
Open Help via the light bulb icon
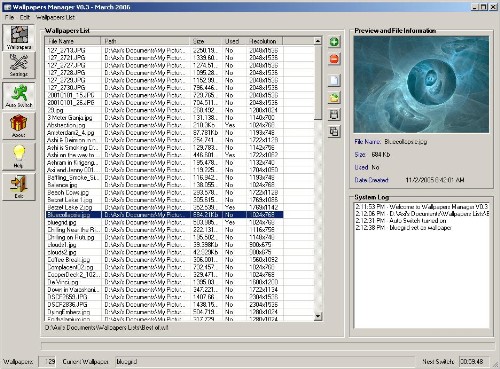[19, 156]
